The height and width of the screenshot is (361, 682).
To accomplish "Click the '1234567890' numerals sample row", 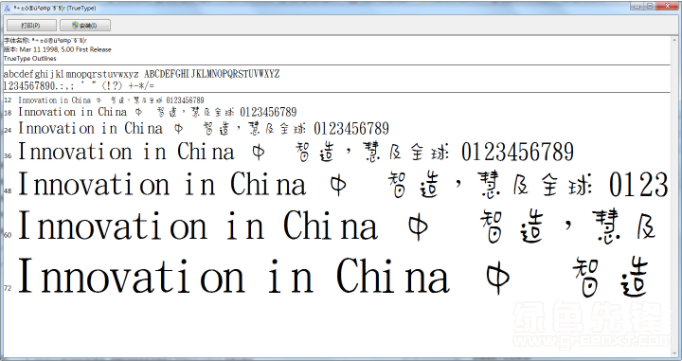I will pos(79,85).
